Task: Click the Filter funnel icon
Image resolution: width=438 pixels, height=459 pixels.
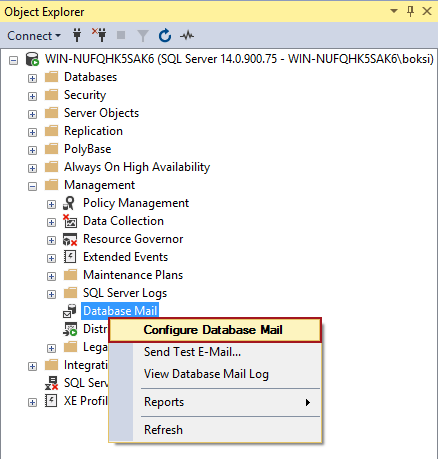Action: pyautogui.click(x=143, y=36)
